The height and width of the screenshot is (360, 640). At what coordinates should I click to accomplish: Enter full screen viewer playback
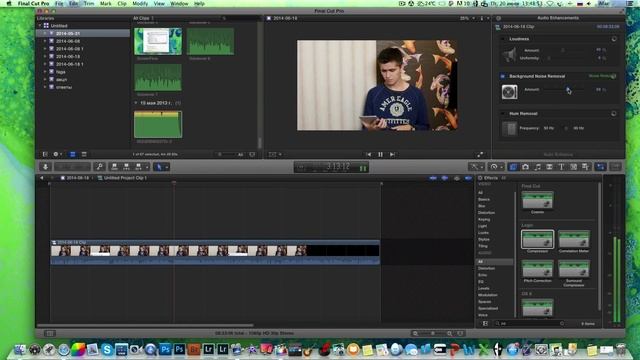tap(480, 154)
